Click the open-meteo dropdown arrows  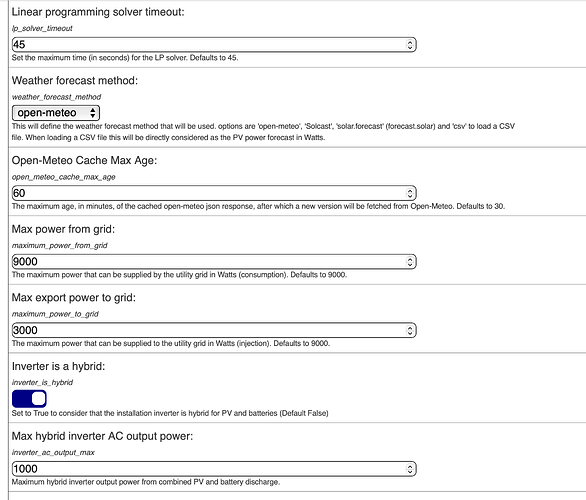coord(93,113)
